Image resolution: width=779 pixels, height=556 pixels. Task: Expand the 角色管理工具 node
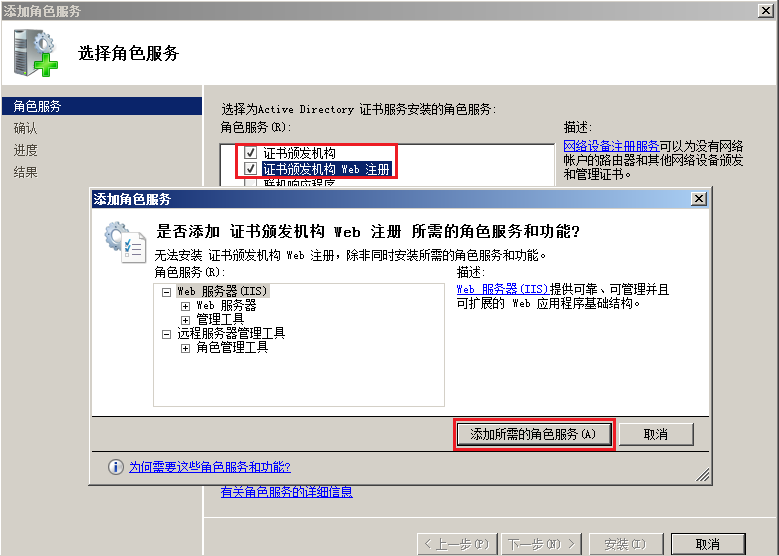click(x=185, y=348)
